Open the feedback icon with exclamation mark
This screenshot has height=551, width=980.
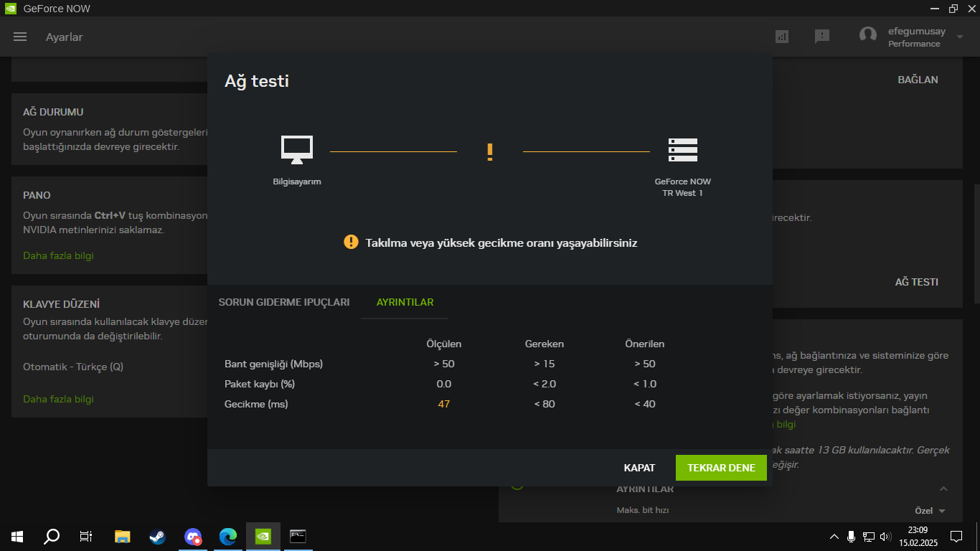[x=822, y=36]
